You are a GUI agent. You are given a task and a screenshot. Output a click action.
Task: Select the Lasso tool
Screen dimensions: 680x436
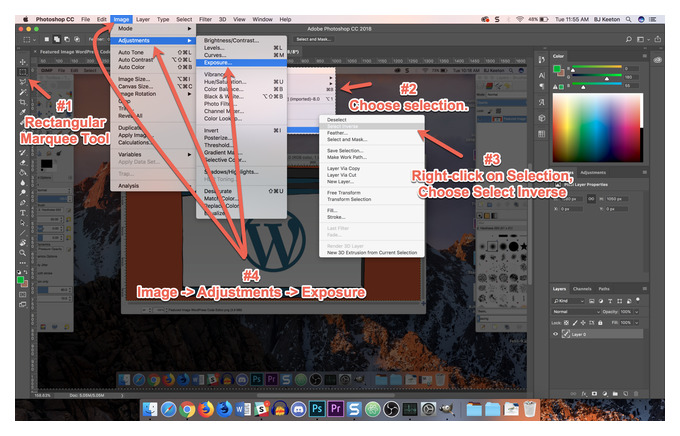[23, 82]
